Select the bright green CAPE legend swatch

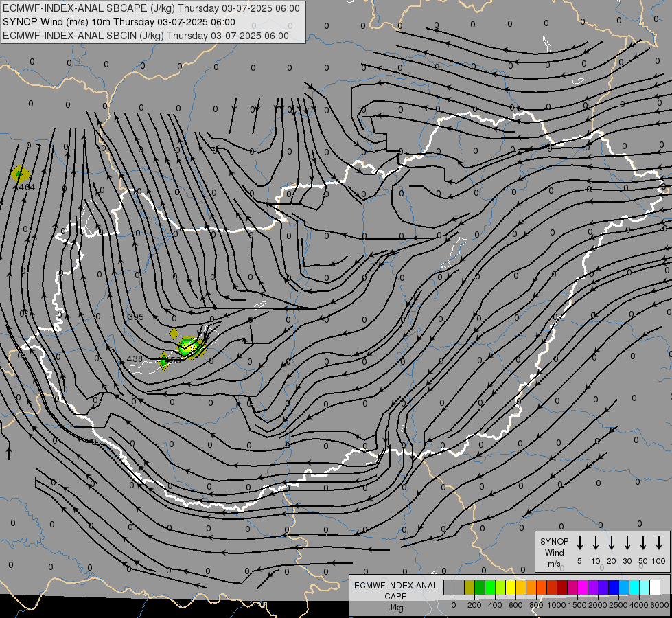click(x=490, y=587)
